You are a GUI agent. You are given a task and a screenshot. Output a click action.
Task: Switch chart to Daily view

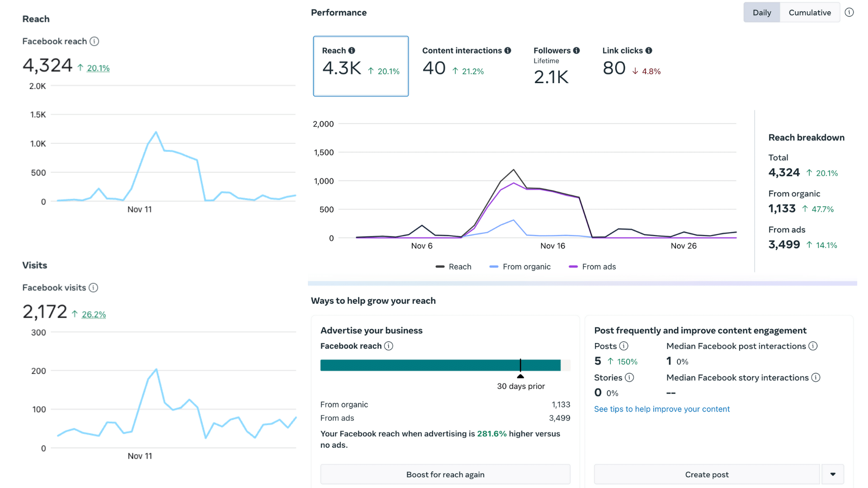click(762, 13)
